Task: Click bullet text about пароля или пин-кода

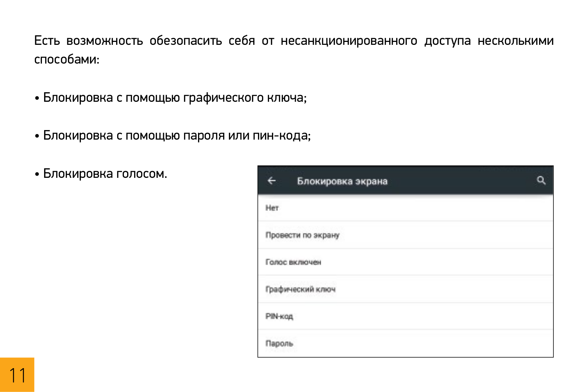Action: coord(177,136)
